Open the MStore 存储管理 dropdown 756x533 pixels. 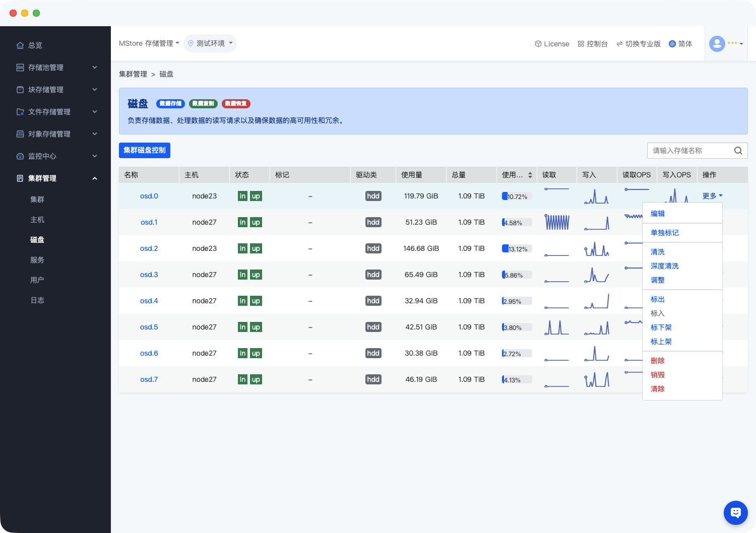click(149, 43)
